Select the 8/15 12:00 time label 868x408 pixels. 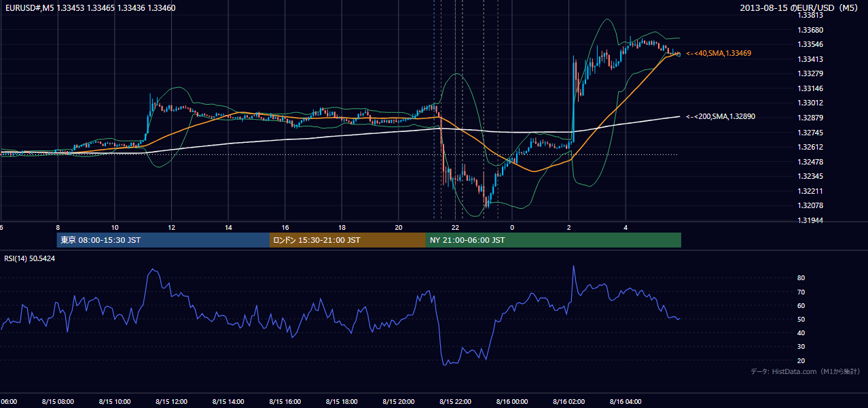coord(171,401)
